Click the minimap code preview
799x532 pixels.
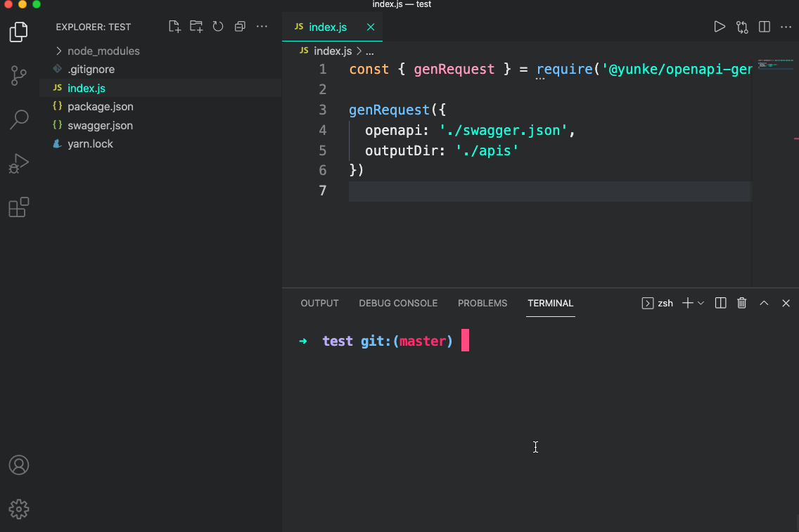[x=775, y=64]
